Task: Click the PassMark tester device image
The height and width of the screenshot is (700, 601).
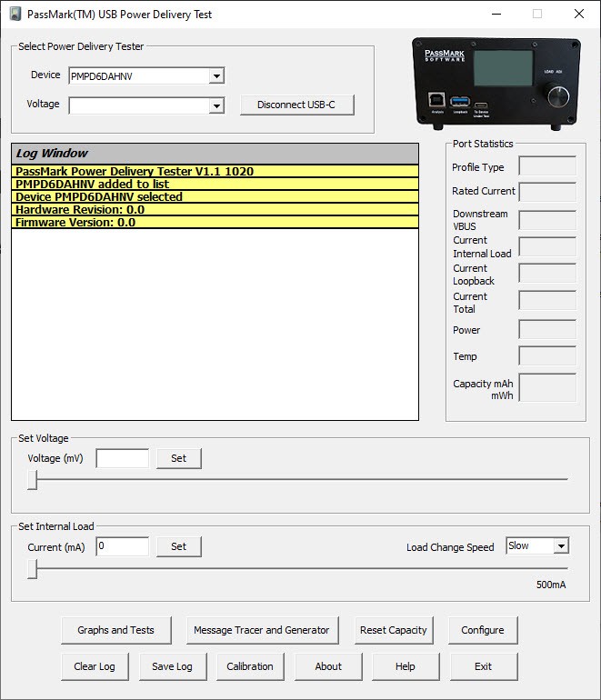Action: tap(496, 84)
